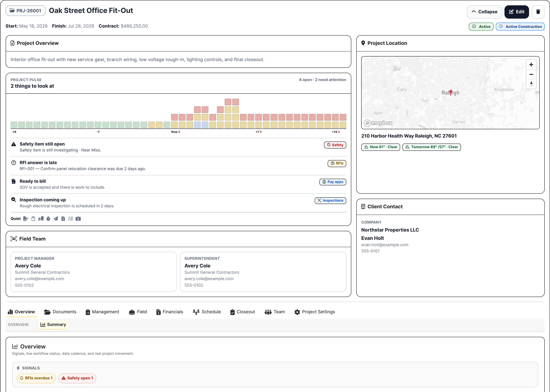
Task: Click the Active Construction phase badge
Action: click(520, 27)
